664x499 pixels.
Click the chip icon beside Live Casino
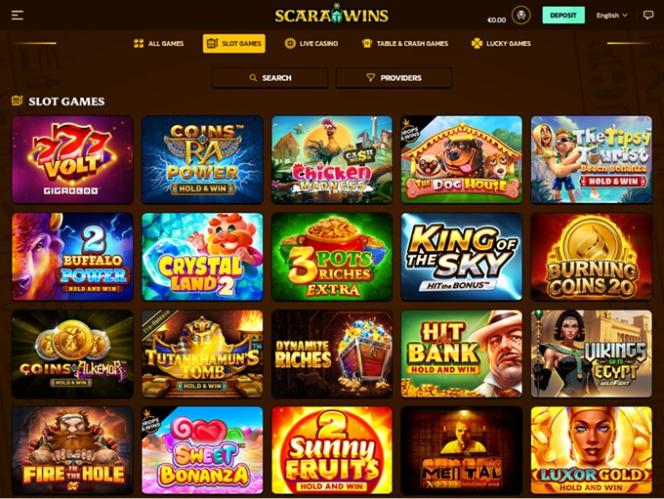[x=290, y=43]
